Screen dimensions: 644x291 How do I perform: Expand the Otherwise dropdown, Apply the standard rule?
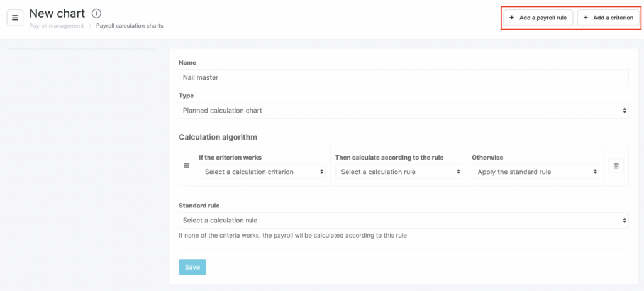(535, 172)
